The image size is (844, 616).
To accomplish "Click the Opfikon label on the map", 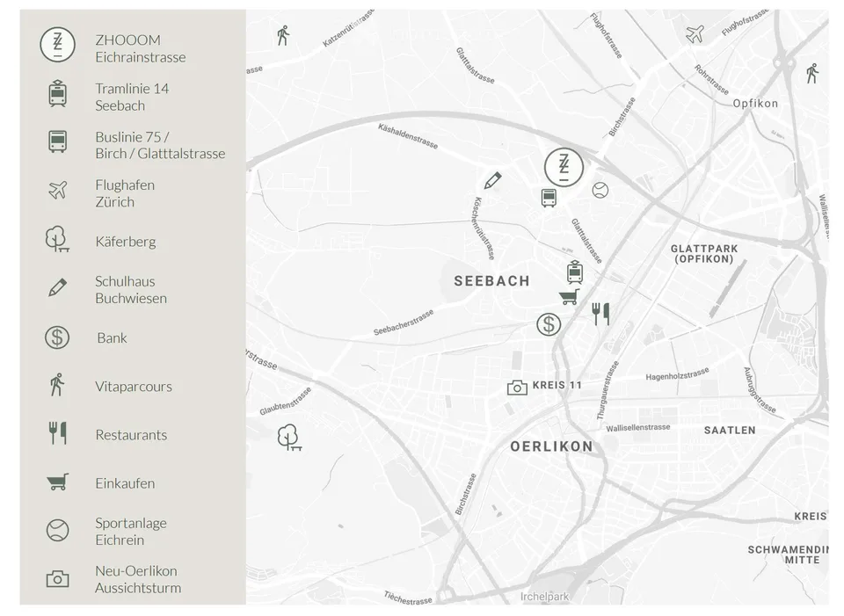I will pos(755,104).
